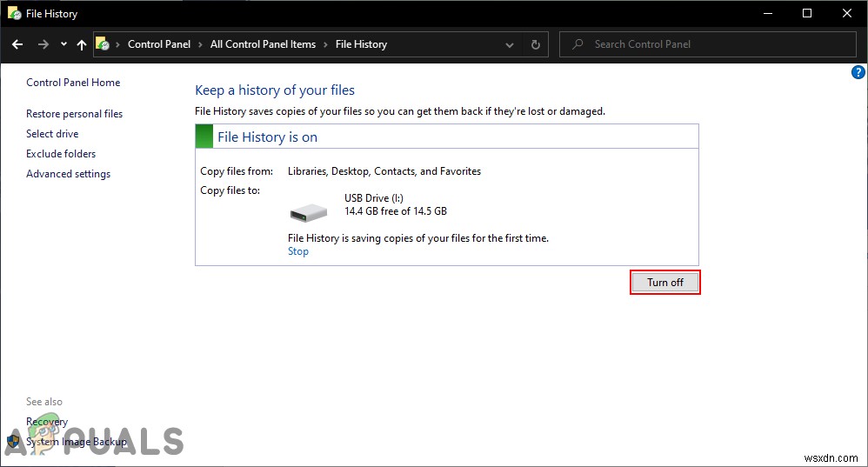
Task: Click the 'File History is on' status text
Action: click(x=267, y=137)
